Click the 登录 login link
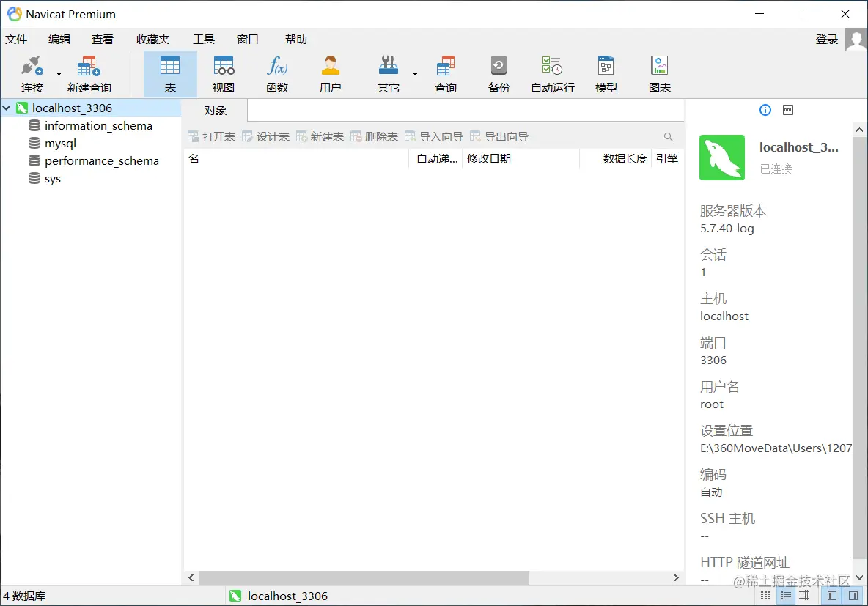868x606 pixels. tap(827, 40)
